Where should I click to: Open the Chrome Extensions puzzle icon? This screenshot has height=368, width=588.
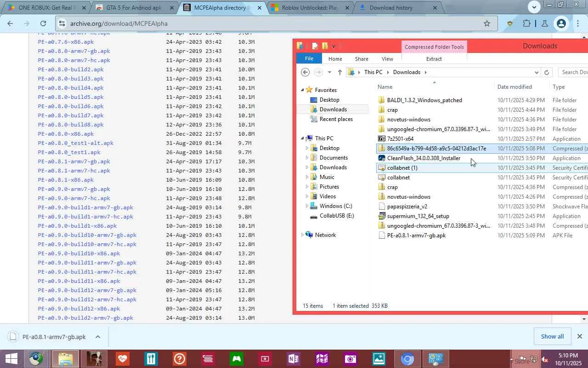526,23
